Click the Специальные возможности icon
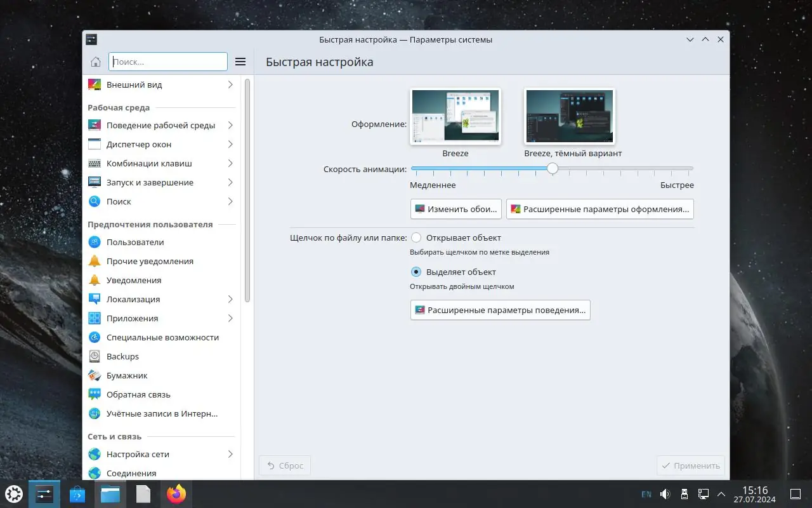The image size is (812, 508). coord(95,337)
